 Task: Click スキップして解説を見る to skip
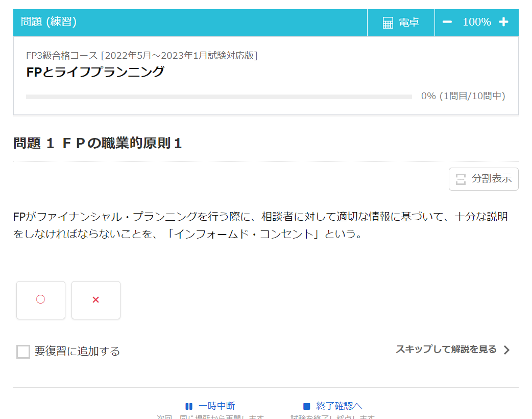446,349
